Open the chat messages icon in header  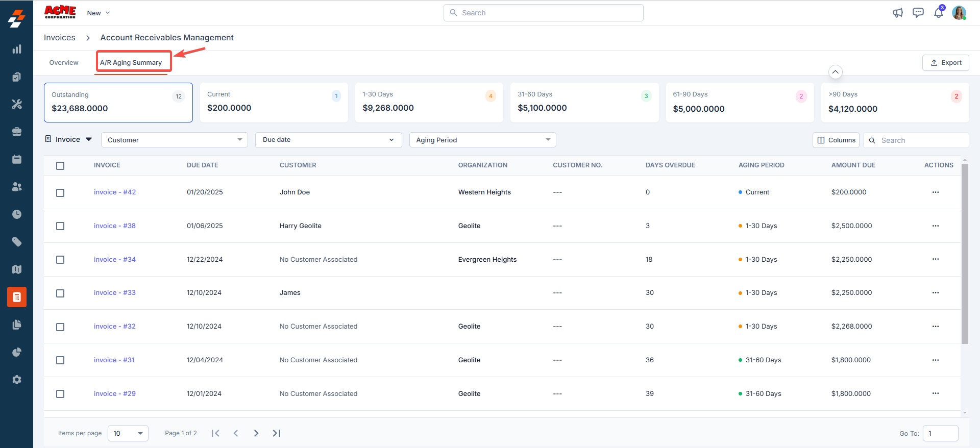(x=918, y=13)
